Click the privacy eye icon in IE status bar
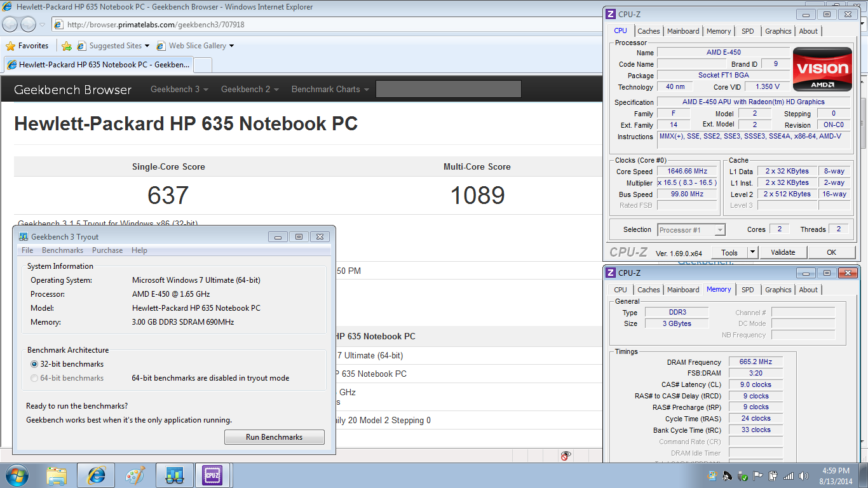Image resolution: width=868 pixels, height=488 pixels. point(566,456)
